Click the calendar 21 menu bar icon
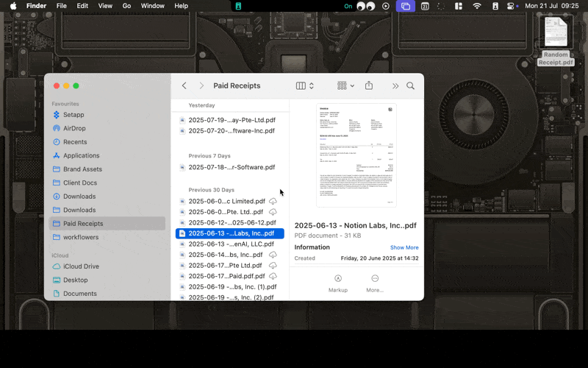 coord(425,6)
